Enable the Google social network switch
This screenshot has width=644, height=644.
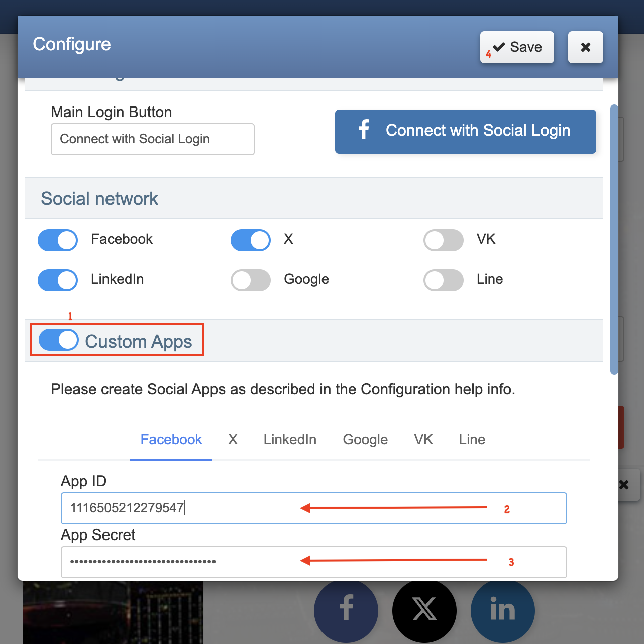tap(251, 280)
